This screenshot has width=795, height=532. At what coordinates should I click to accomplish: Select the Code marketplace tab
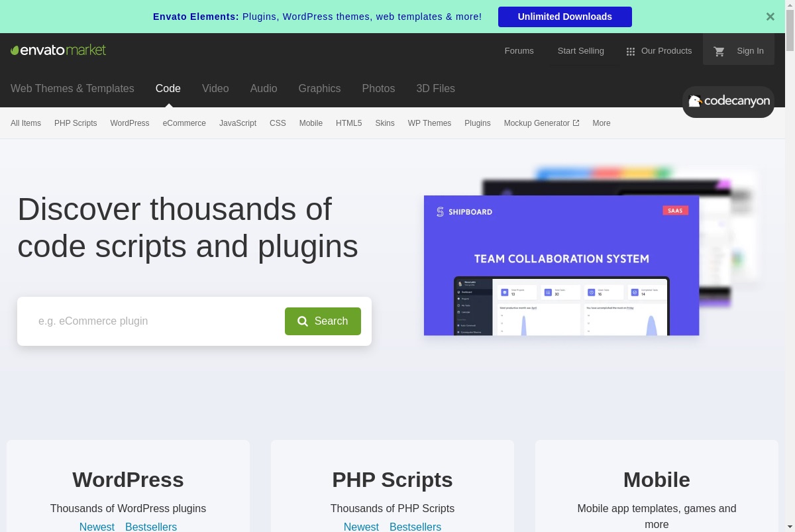click(x=168, y=88)
